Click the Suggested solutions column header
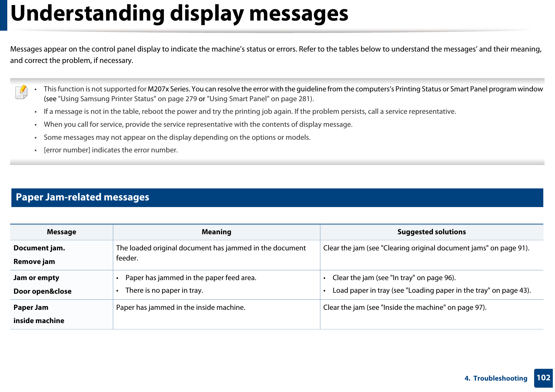Viewport: 555px width, 392px height. (431, 232)
